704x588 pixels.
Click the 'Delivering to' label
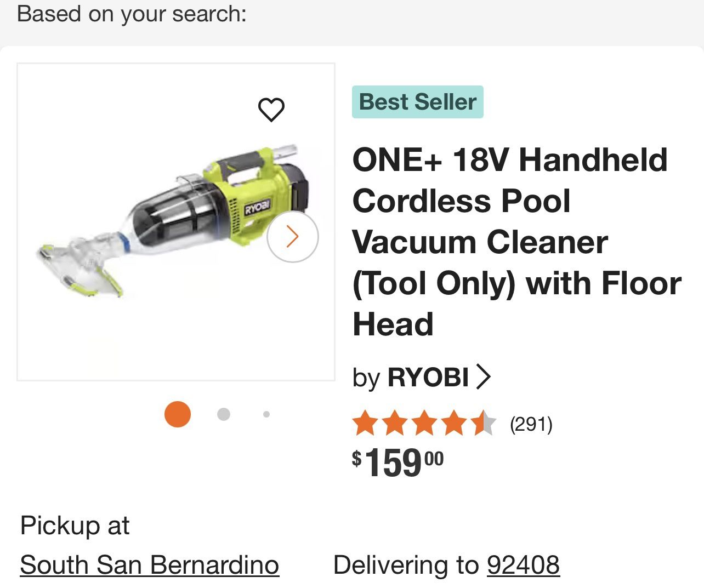406,565
